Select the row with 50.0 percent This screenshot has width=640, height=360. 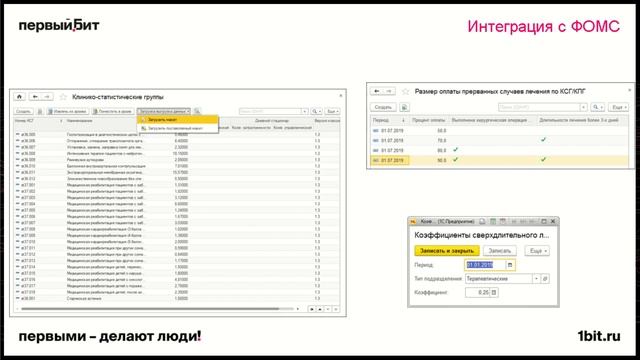pyautogui.click(x=500, y=131)
